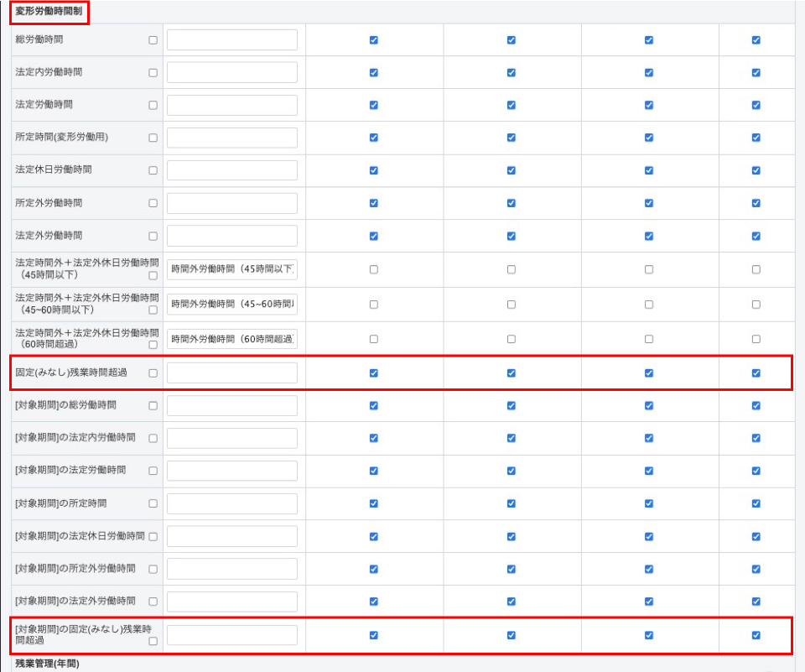The height and width of the screenshot is (672, 805).
Task: Click the text field for 法定労働時間
Action: coord(232,106)
